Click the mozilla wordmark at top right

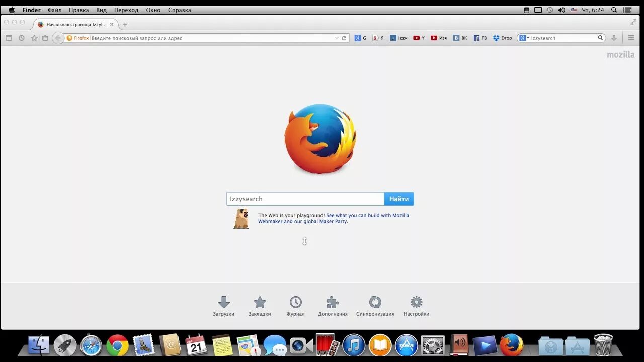pyautogui.click(x=621, y=55)
